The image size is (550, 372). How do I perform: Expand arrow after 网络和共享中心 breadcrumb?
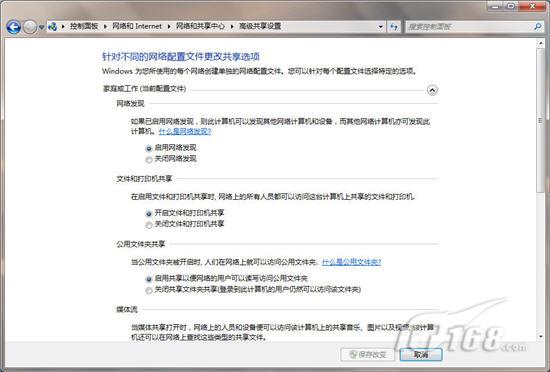pos(232,26)
